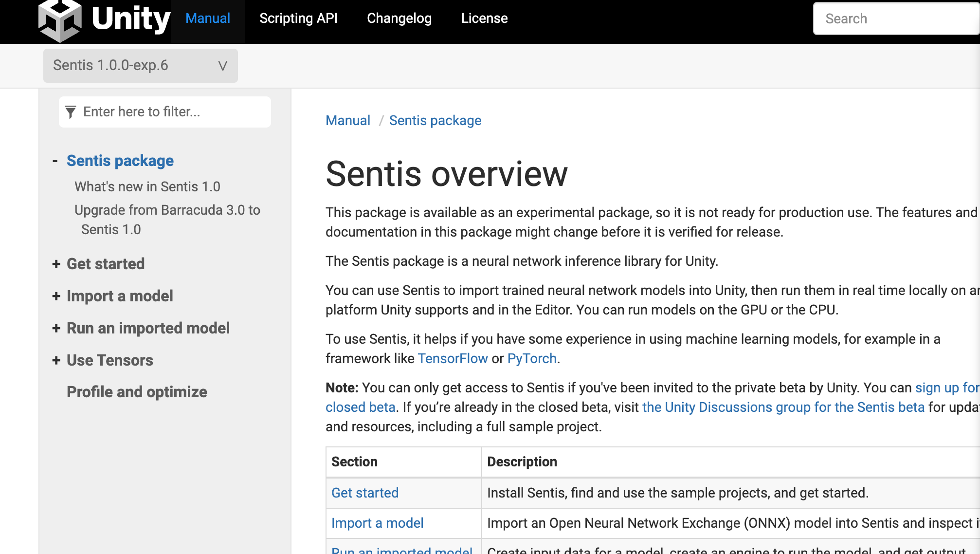Image resolution: width=980 pixels, height=554 pixels.
Task: Open the Changelog page
Action: [x=399, y=18]
